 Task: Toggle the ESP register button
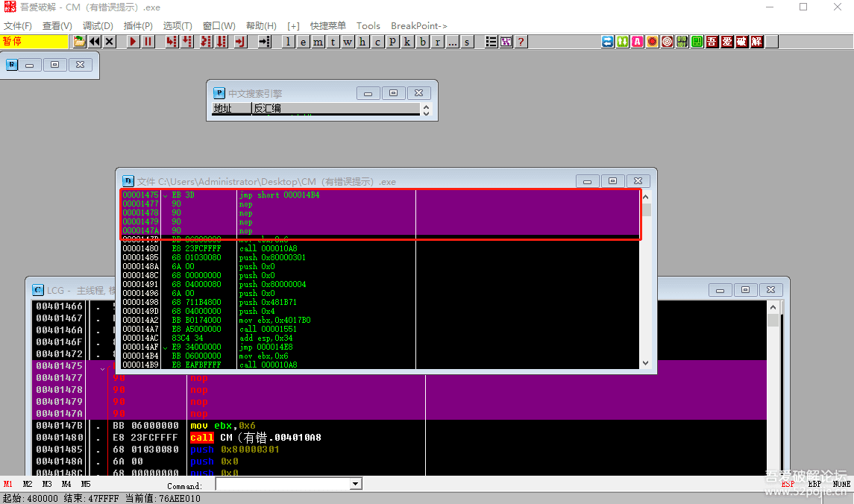pyautogui.click(x=788, y=484)
